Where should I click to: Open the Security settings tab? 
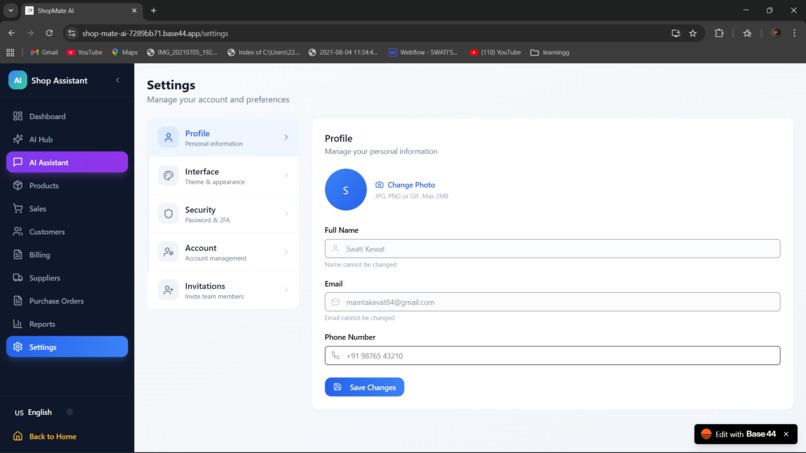[x=223, y=213]
